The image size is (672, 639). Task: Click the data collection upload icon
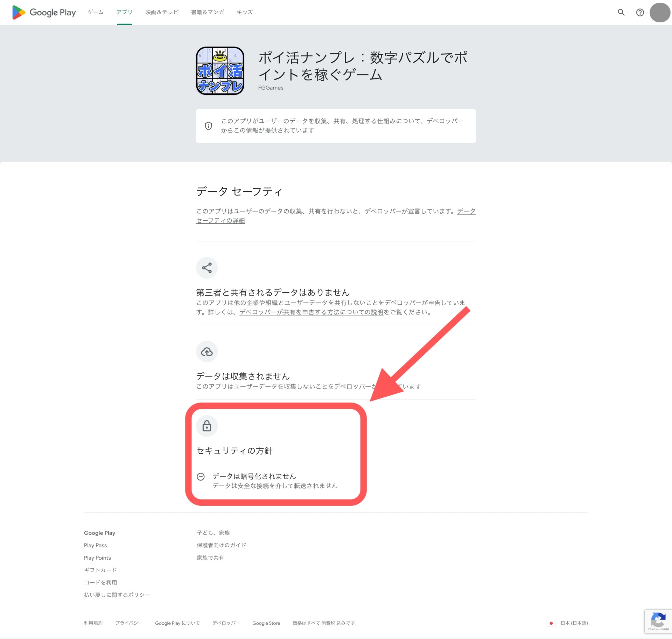coord(207,352)
